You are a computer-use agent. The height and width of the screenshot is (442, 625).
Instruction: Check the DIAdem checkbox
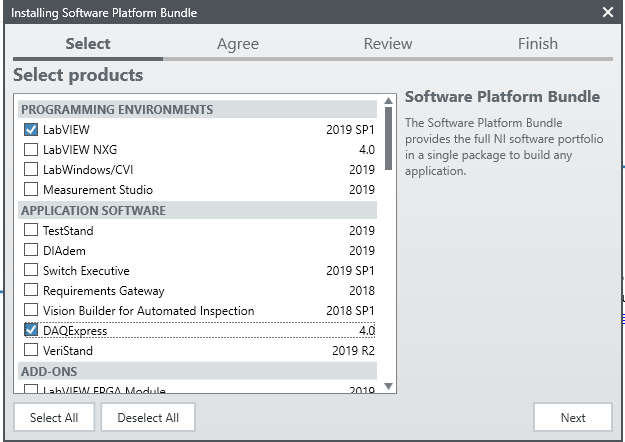[31, 250]
